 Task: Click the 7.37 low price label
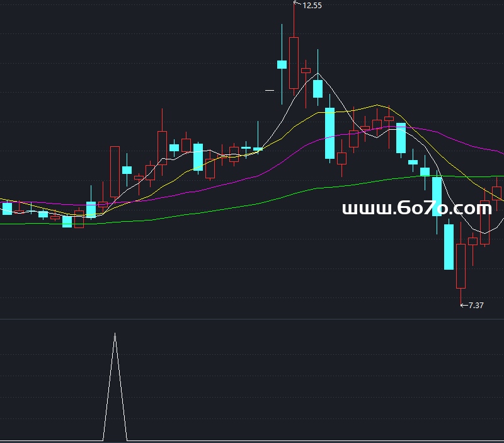point(476,306)
